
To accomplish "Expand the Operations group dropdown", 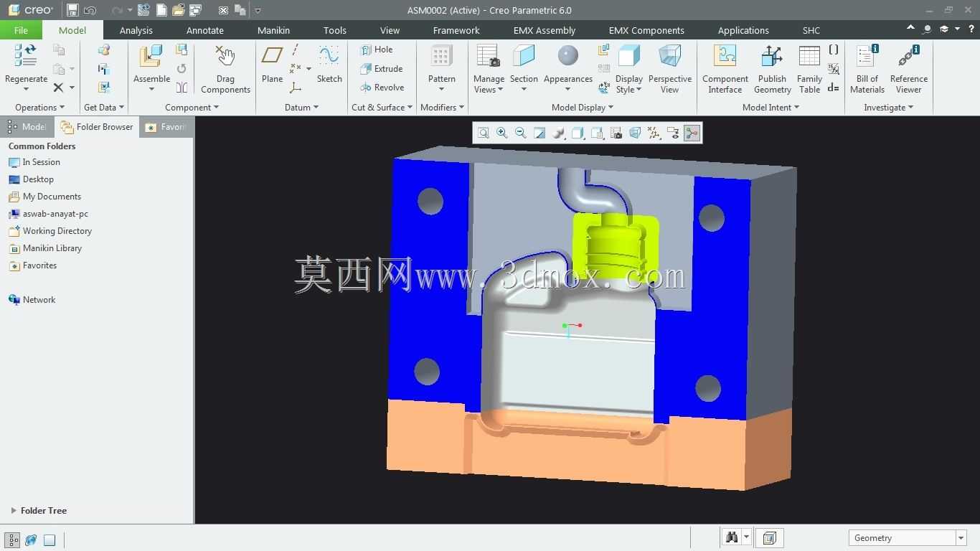I will coord(39,108).
